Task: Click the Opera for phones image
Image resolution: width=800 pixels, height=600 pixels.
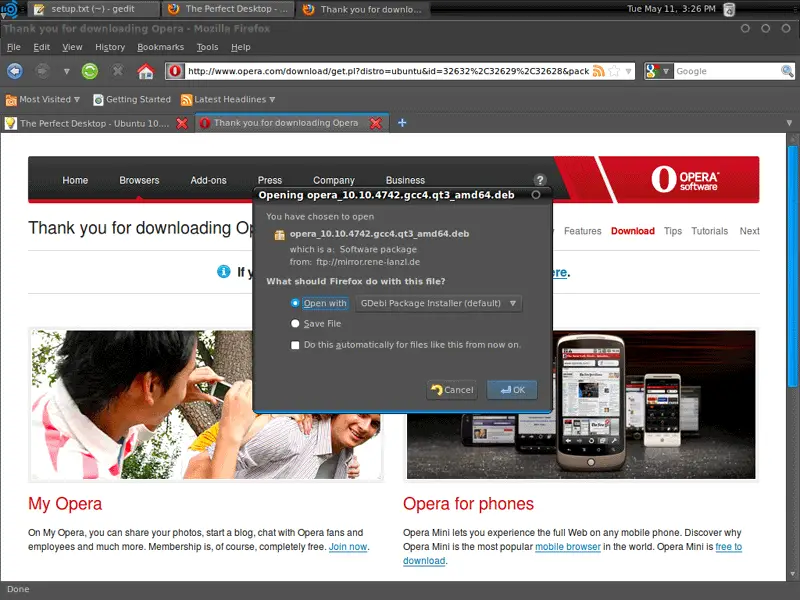Action: 581,405
